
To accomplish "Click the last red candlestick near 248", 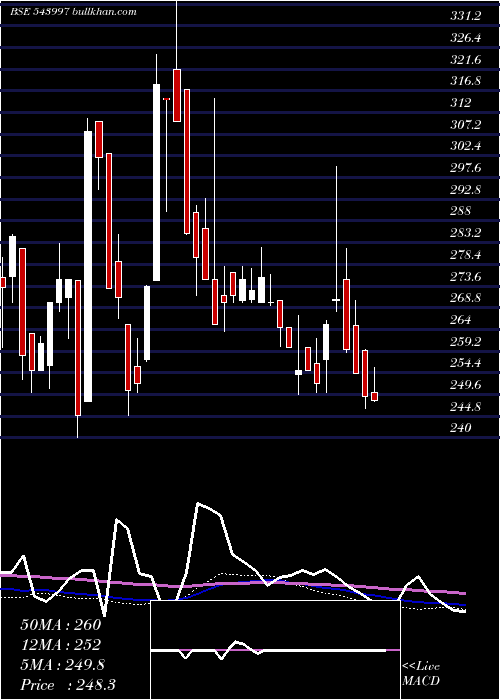I will (x=375, y=396).
